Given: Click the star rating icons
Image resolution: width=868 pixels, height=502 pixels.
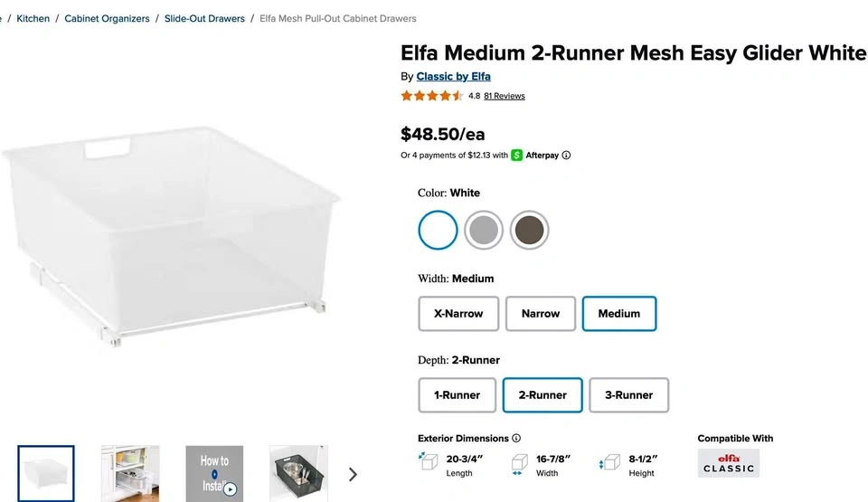Looking at the screenshot, I should click(432, 96).
